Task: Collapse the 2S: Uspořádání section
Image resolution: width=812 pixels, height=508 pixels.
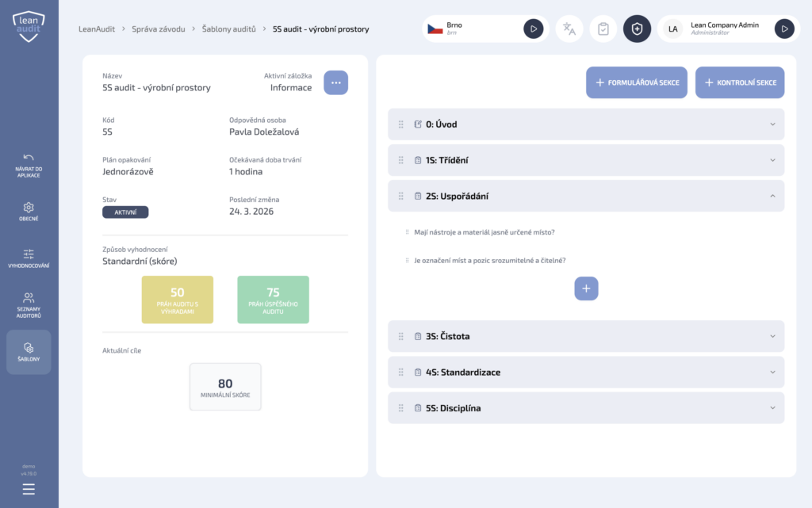Action: pos(772,196)
